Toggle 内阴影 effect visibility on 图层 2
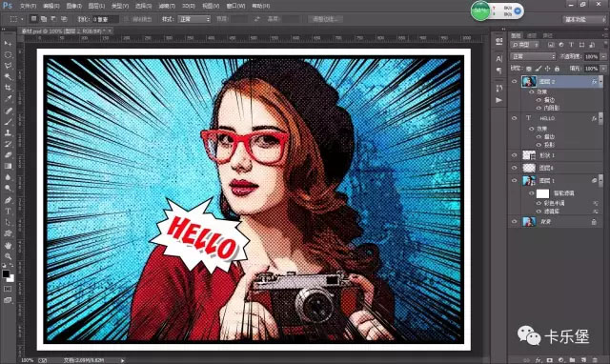This screenshot has height=364, width=610. [x=539, y=108]
